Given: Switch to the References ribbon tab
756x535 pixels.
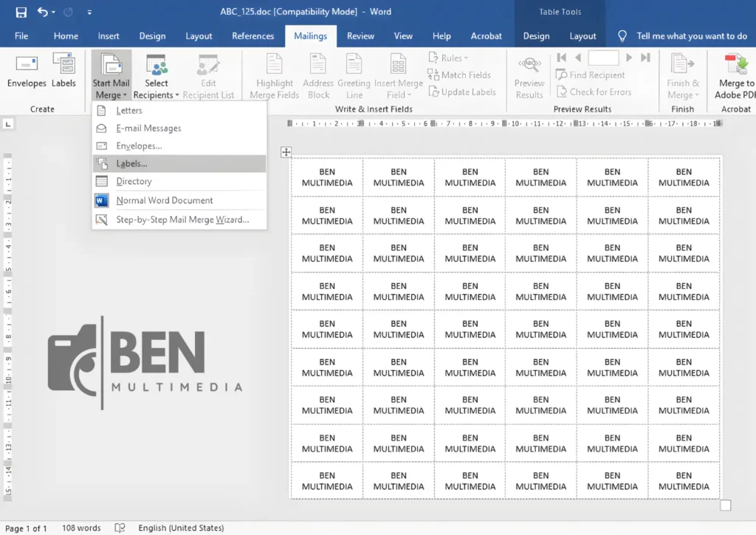Looking at the screenshot, I should point(252,35).
